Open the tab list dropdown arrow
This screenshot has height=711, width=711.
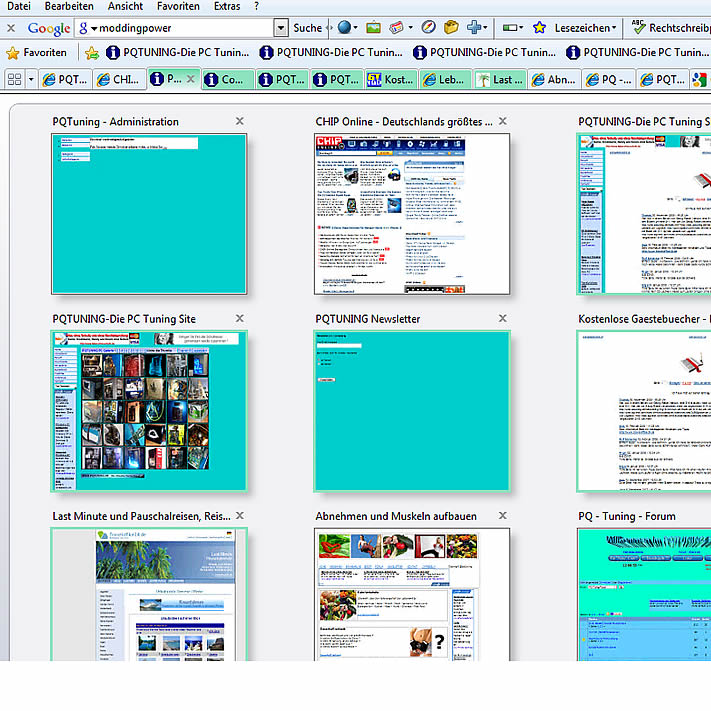pos(31,80)
